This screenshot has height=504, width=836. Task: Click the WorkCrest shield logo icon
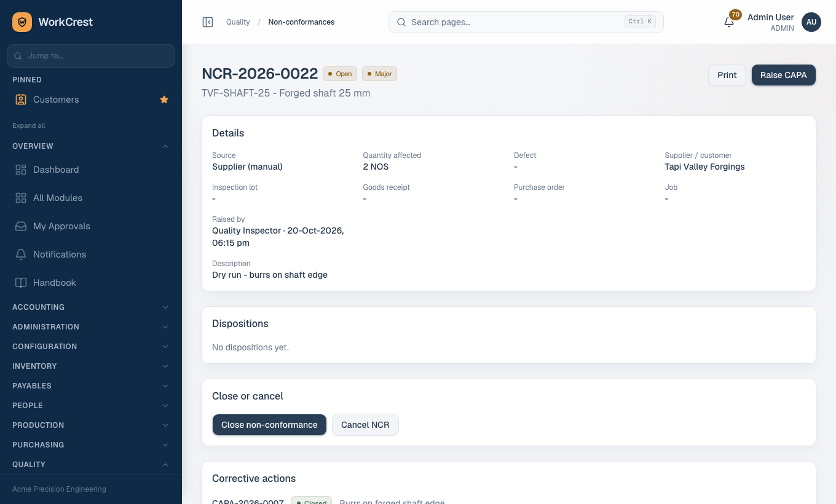click(x=22, y=22)
